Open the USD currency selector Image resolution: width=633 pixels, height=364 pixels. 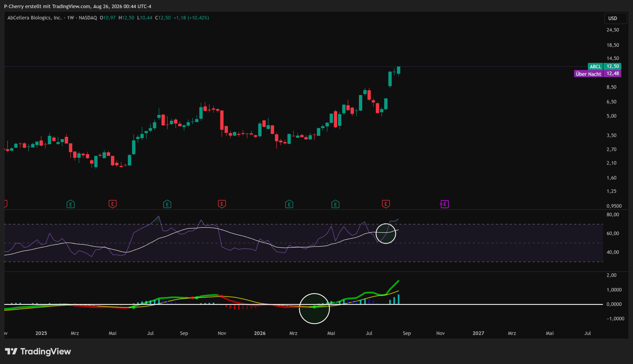click(x=615, y=18)
